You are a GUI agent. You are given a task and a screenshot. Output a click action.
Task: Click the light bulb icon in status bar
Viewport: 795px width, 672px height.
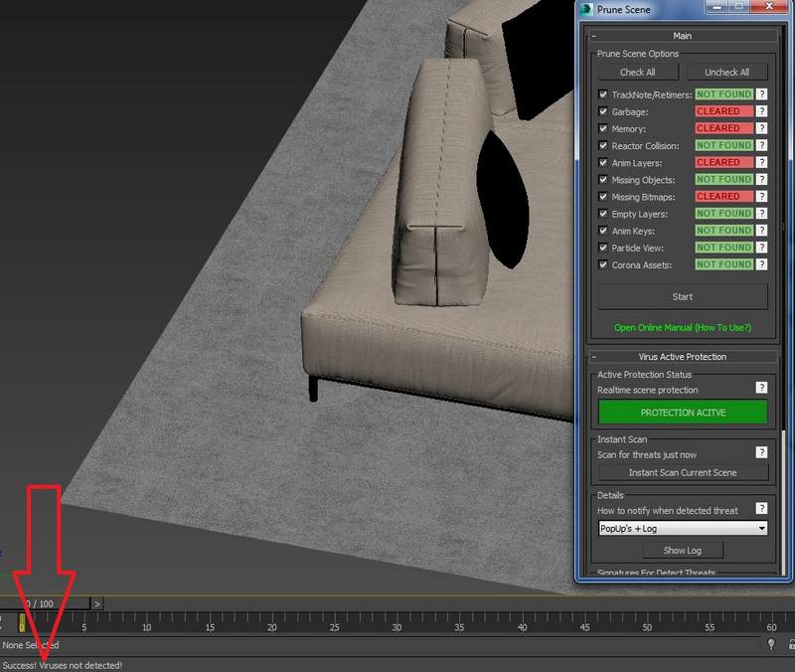pyautogui.click(x=771, y=645)
